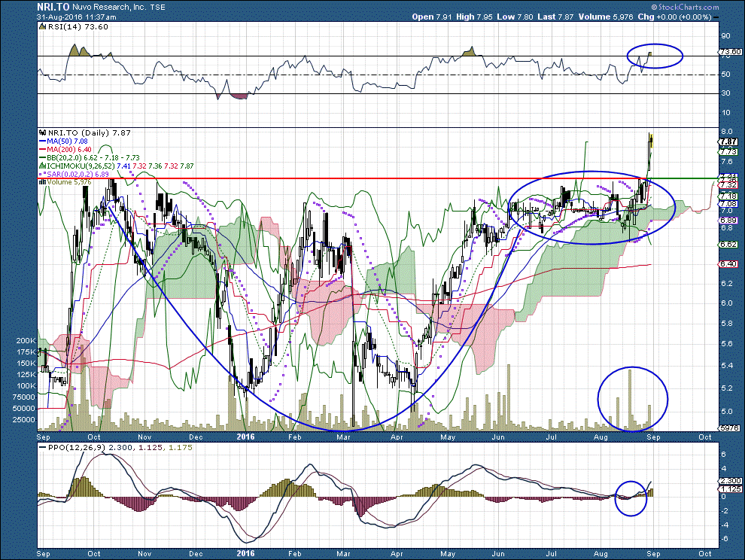
Task: Click the 90 level on RSI axis
Action: pos(726,35)
